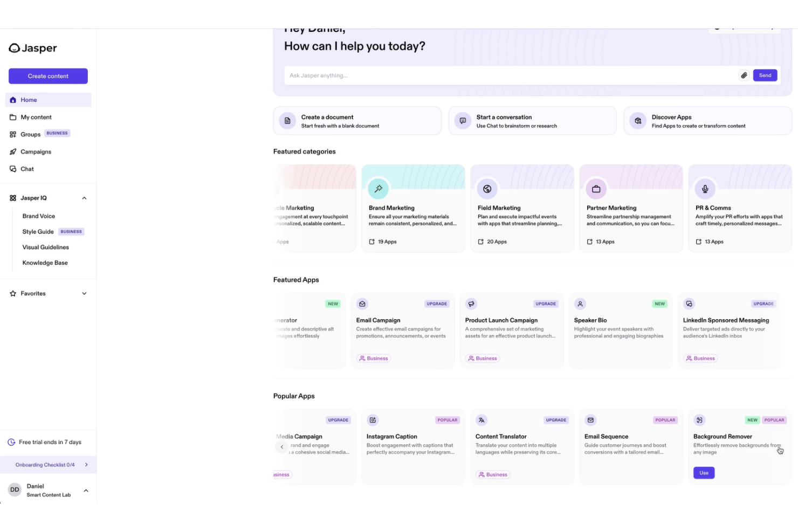Click the Field Marketing globe icon

click(x=487, y=189)
